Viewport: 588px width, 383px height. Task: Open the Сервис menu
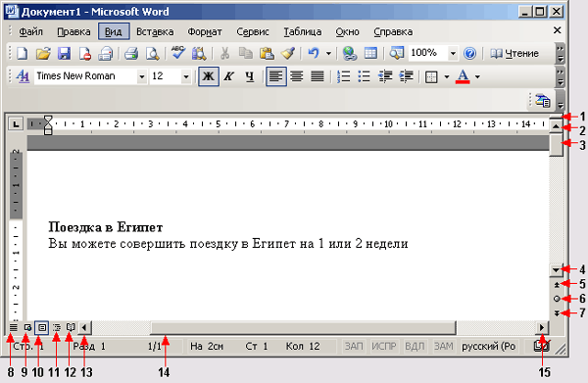(253, 32)
